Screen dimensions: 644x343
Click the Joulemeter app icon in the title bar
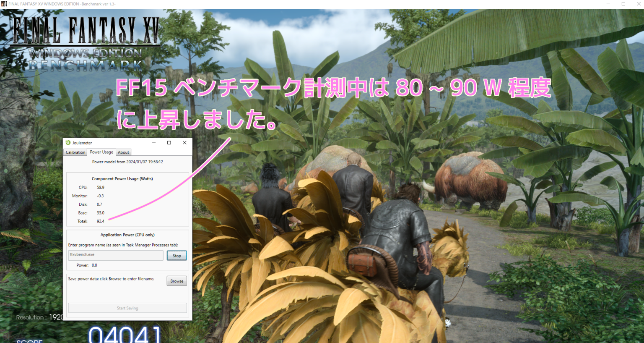(69, 143)
